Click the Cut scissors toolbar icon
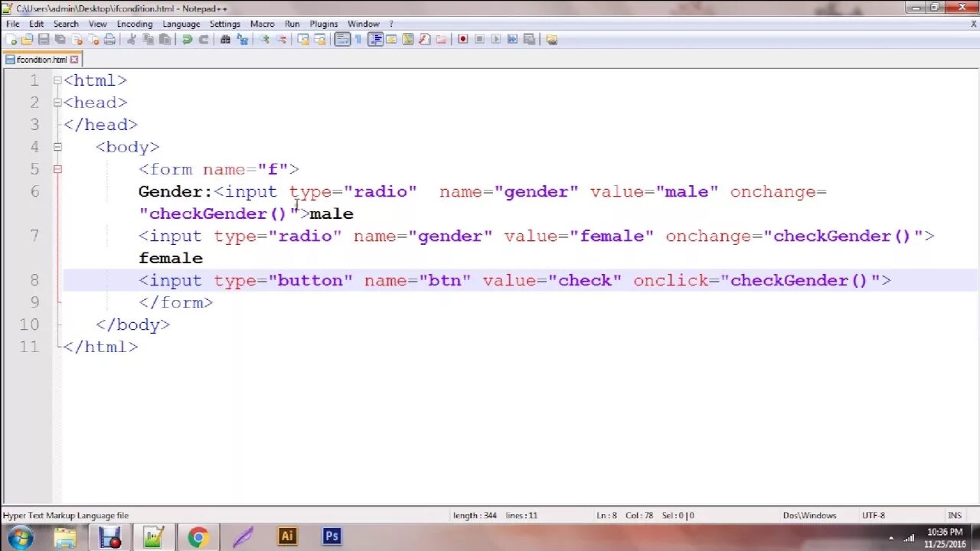Image resolution: width=980 pixels, height=551 pixels. pyautogui.click(x=132, y=40)
